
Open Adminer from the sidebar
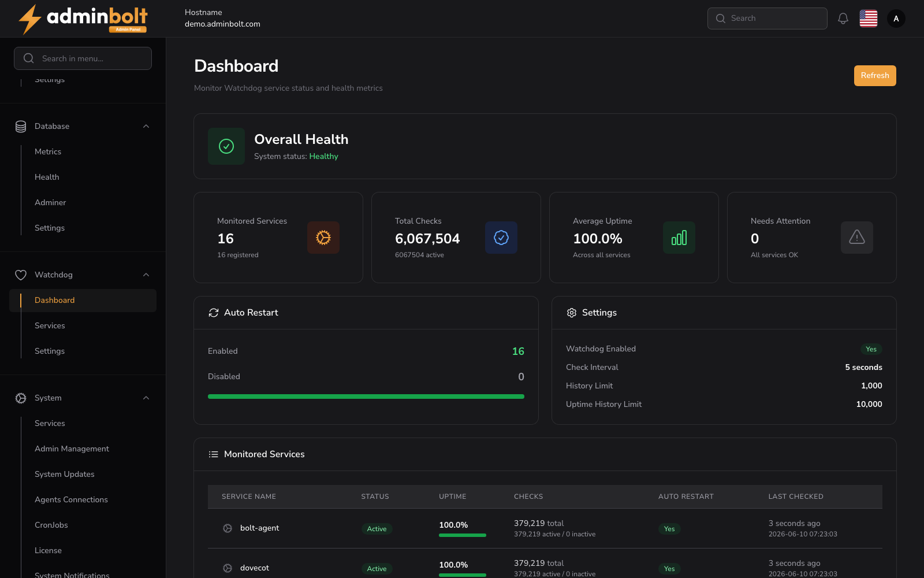pos(50,202)
